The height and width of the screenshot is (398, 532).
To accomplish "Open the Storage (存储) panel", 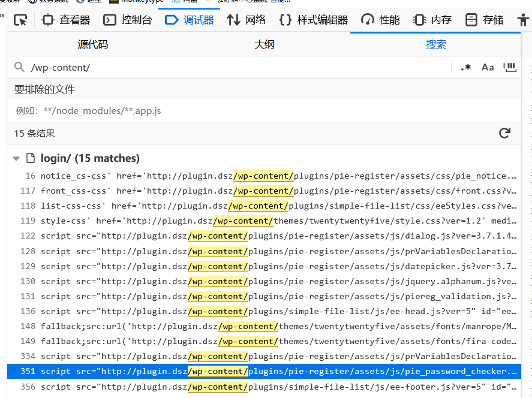I will (485, 20).
